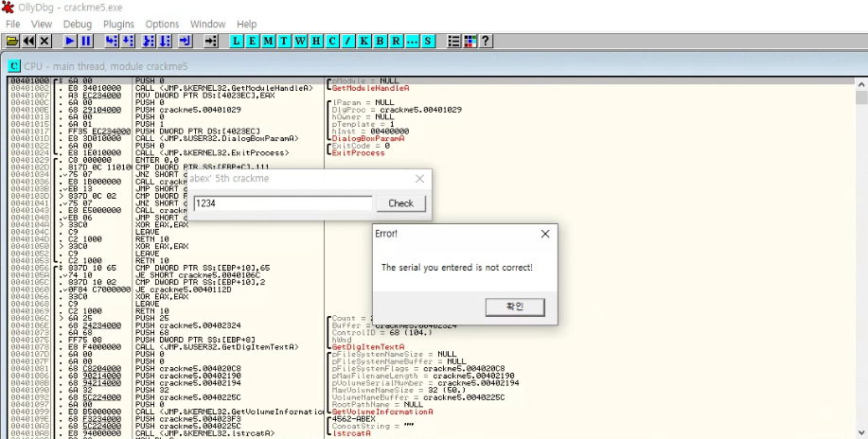Click the question mark Help icon
This screenshot has width=868, height=439.
click(x=486, y=41)
